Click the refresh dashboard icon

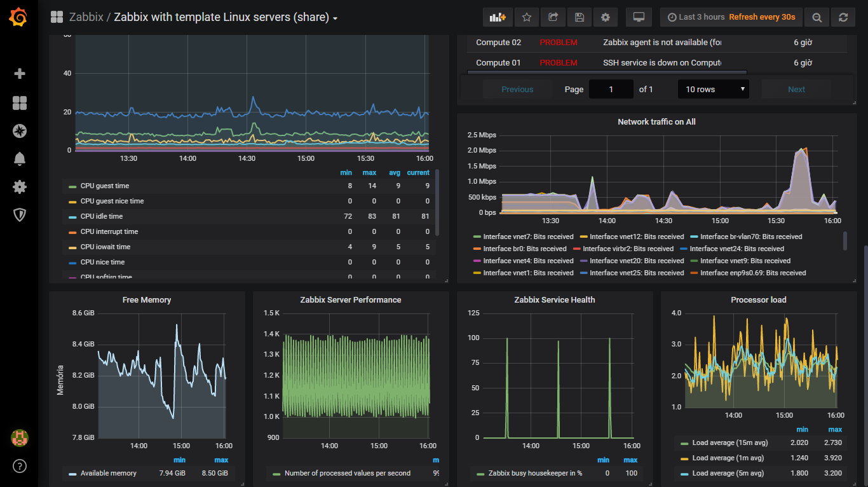[x=843, y=17]
